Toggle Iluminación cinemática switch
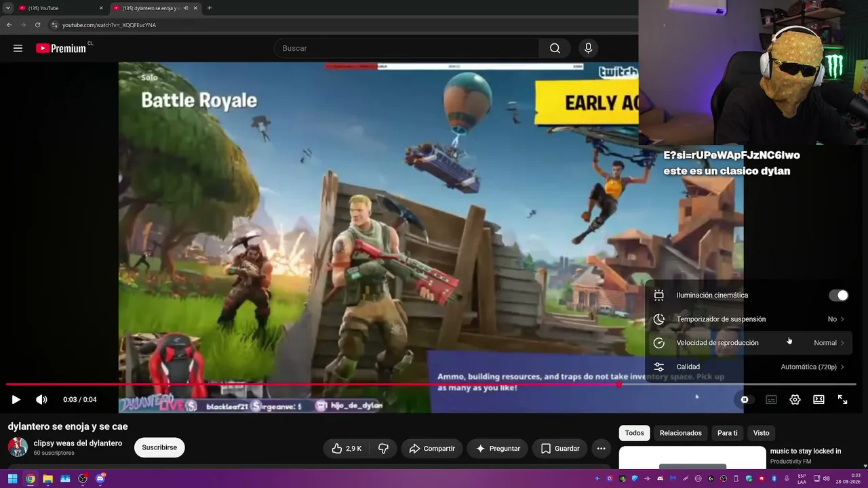Image resolution: width=868 pixels, height=488 pixels. [839, 296]
